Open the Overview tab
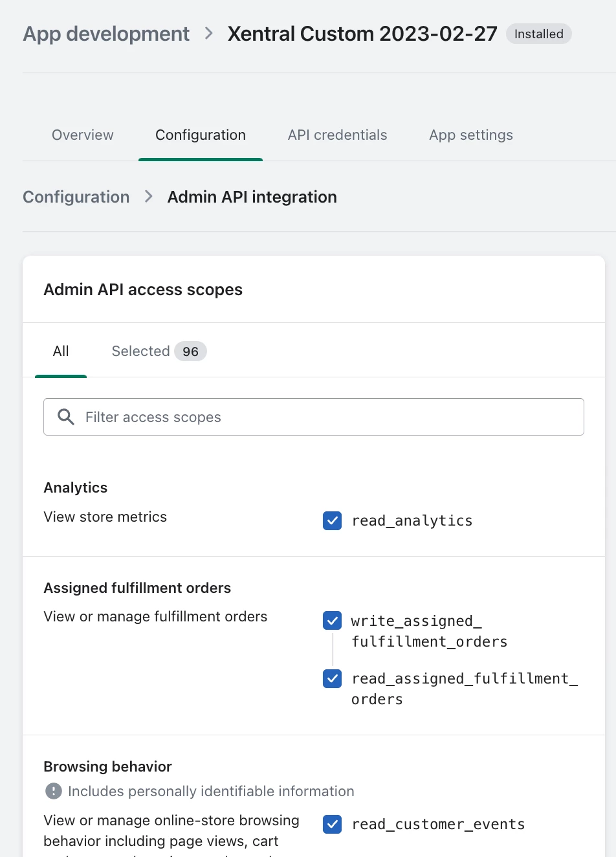 coord(83,135)
